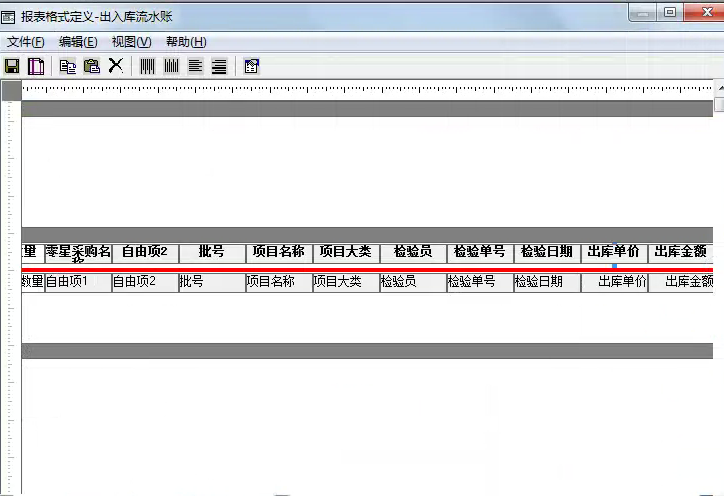Select the 检验员 header cell
This screenshot has height=496, width=724.
click(413, 253)
